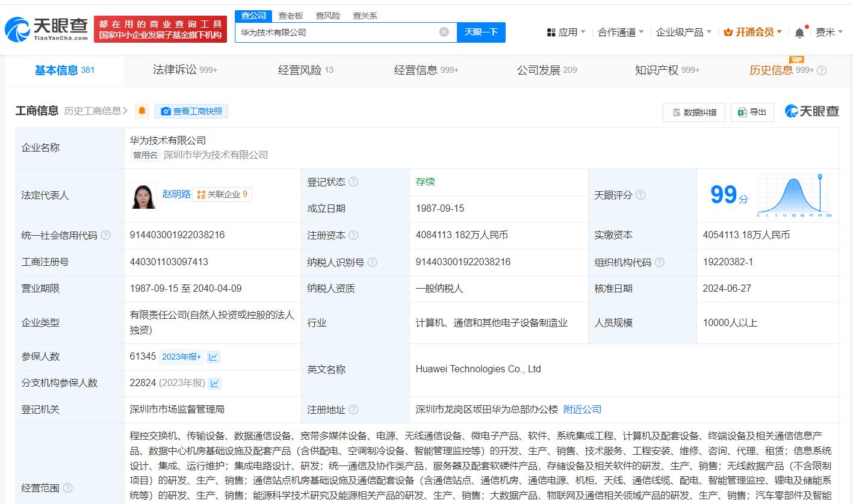Open the 知识产权 tab
853x504 pixels.
[667, 70]
